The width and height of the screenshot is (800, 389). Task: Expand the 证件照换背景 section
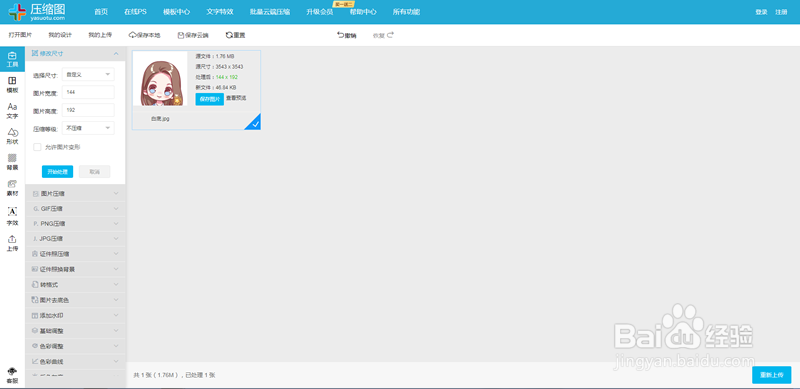pos(75,269)
